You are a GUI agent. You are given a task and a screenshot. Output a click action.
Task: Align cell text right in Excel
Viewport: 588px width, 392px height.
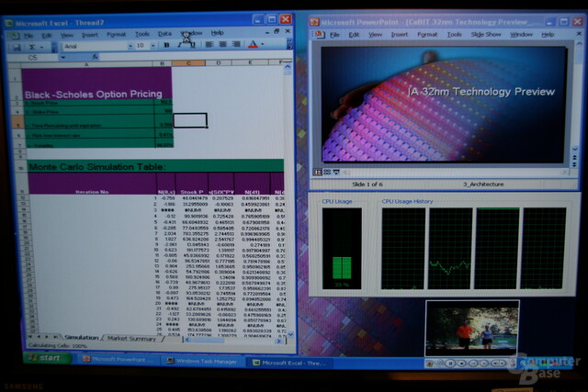236,45
